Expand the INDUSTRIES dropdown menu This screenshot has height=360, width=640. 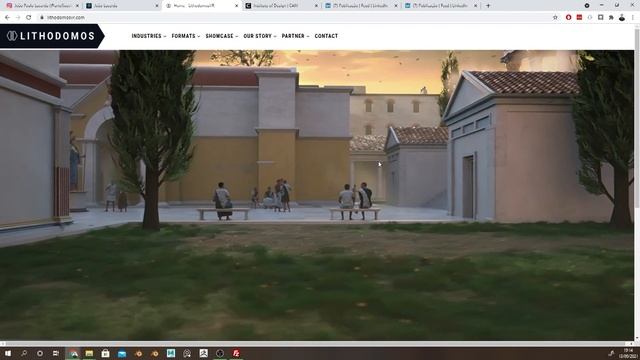tap(149, 36)
